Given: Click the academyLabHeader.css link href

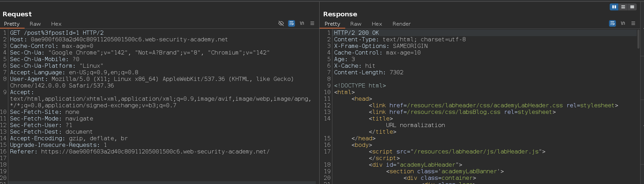Looking at the screenshot, I should pyautogui.click(x=485, y=106).
